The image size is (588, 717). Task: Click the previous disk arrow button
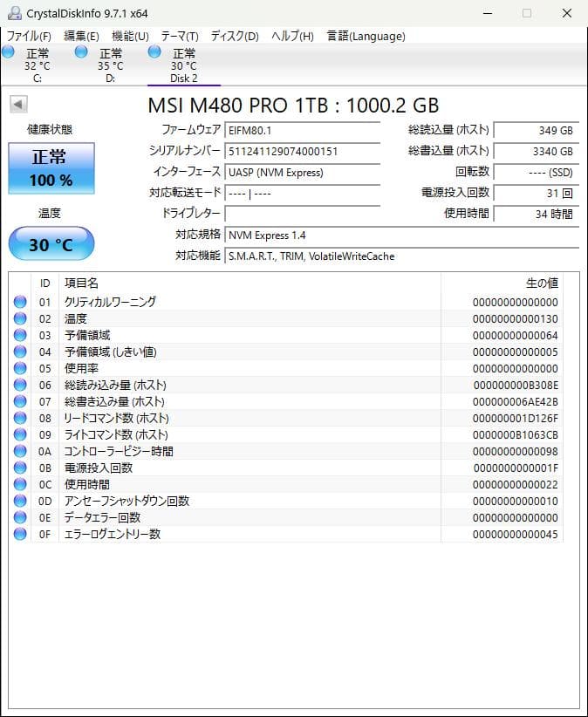pyautogui.click(x=18, y=105)
